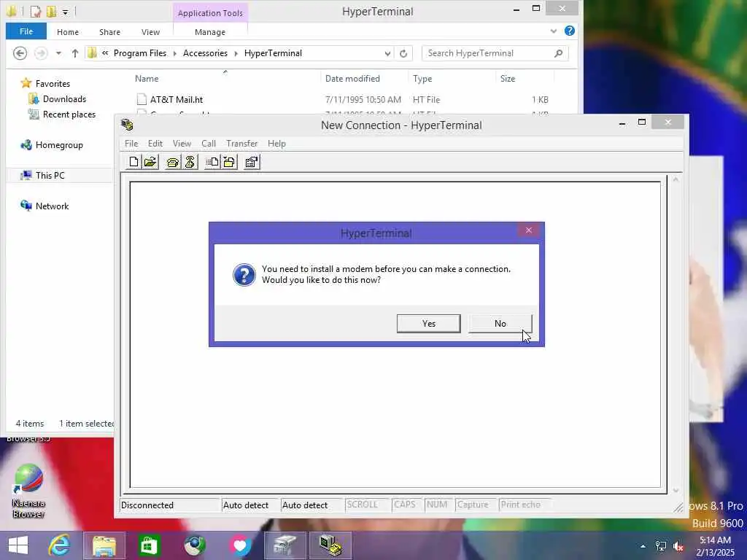747x560 pixels.
Task: Select Downloads in the navigation pane
Action: point(64,99)
